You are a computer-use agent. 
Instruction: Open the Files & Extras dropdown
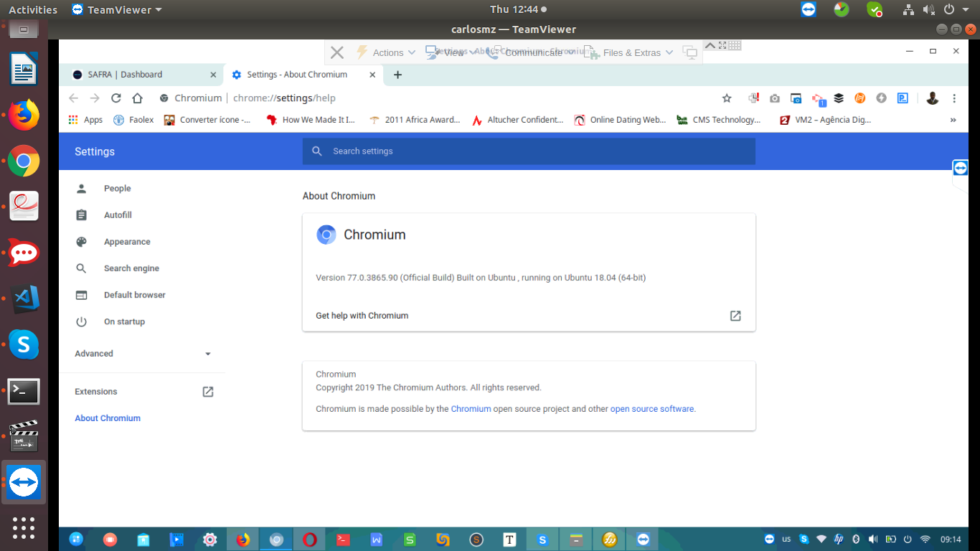click(x=630, y=52)
